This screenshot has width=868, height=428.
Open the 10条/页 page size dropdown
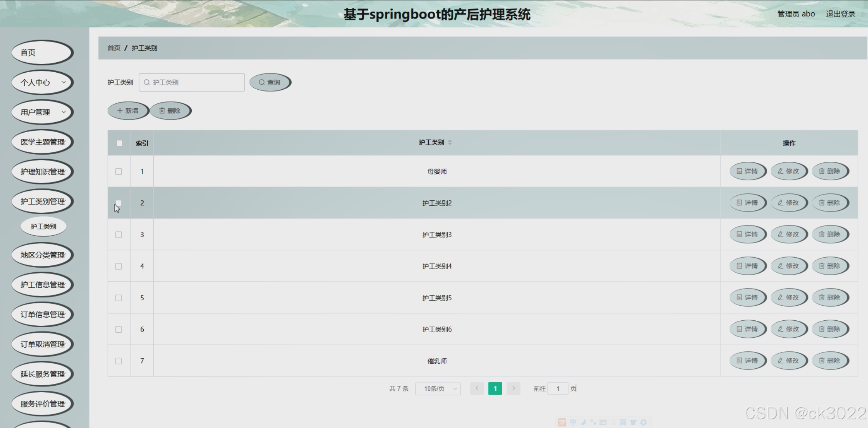pyautogui.click(x=438, y=389)
